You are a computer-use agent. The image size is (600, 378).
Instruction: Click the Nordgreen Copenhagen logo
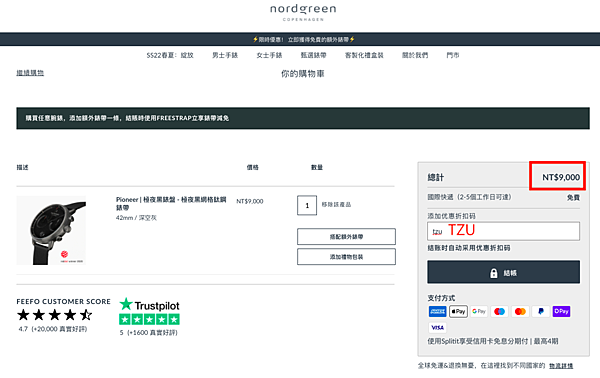tap(303, 12)
